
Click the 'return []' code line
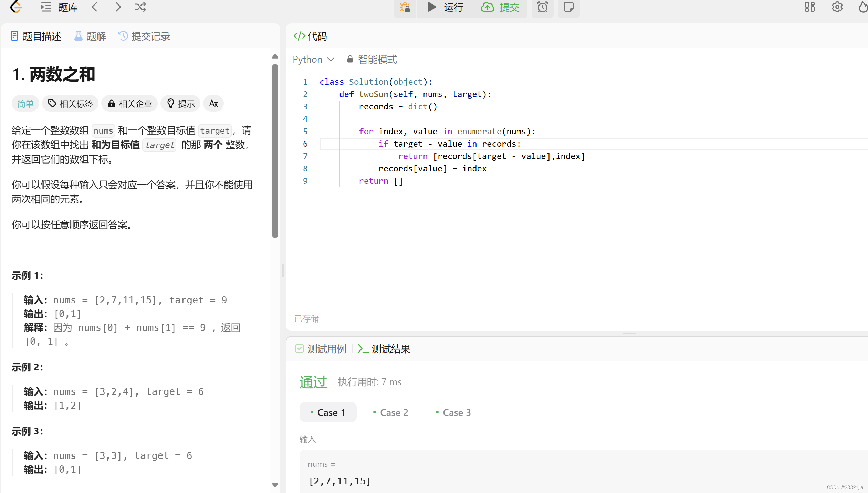click(x=381, y=181)
